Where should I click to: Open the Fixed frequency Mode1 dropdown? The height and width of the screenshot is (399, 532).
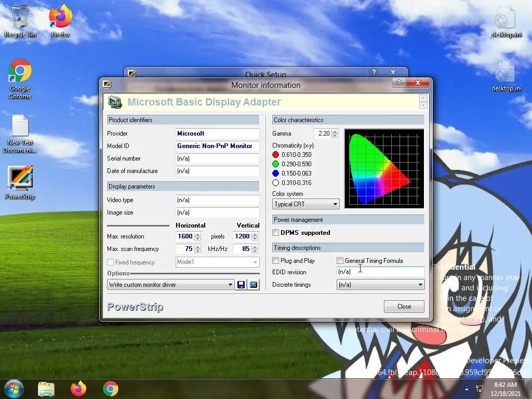tap(218, 262)
